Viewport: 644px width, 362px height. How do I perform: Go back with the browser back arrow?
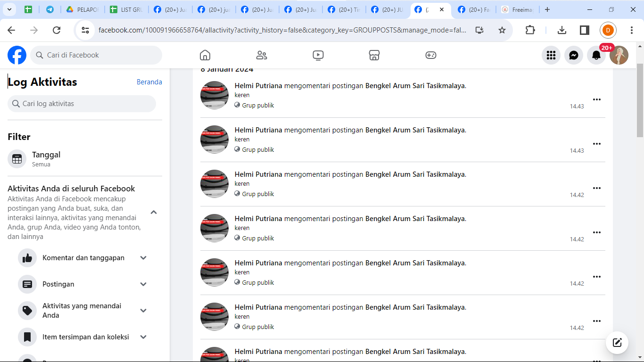click(11, 30)
